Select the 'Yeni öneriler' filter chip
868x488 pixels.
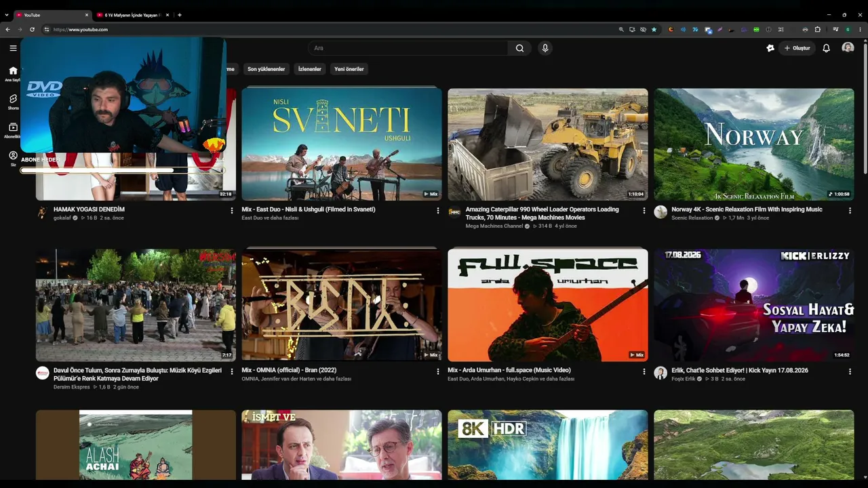[x=349, y=69]
